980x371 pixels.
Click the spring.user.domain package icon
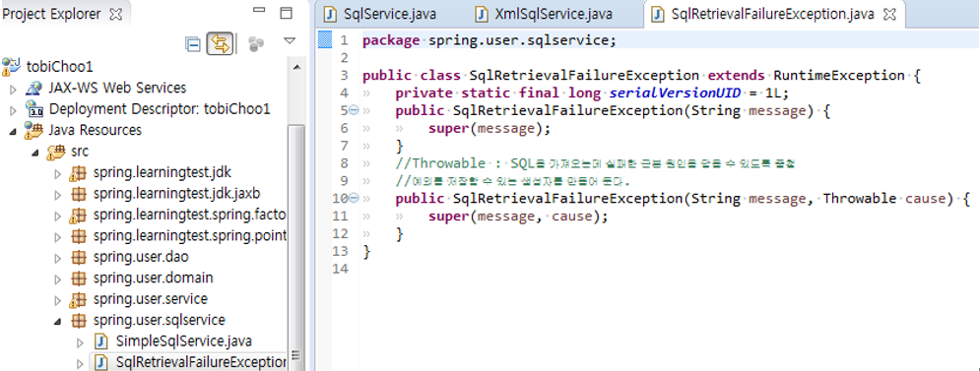[x=78, y=278]
